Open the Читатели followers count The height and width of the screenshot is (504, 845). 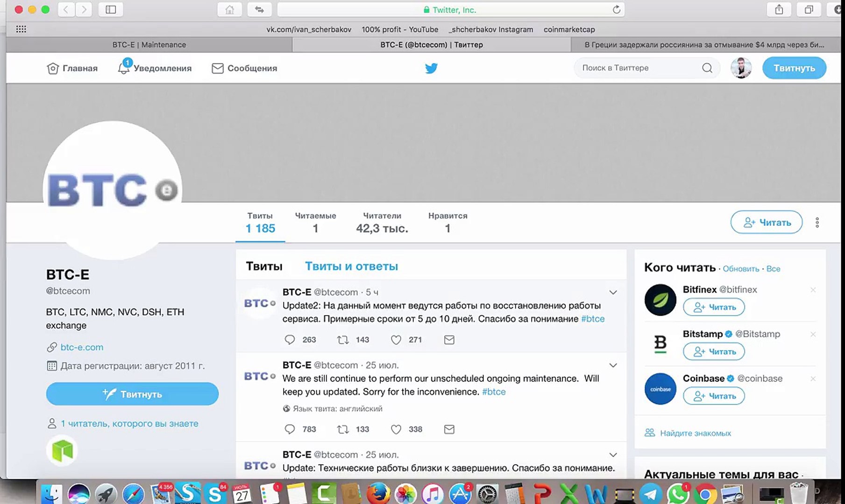point(382,223)
